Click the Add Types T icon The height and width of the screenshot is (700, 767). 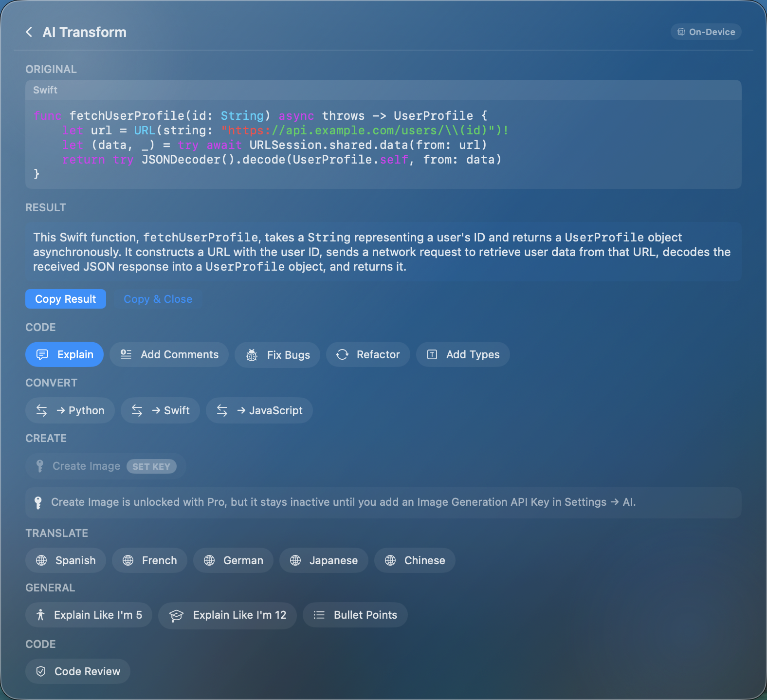[x=432, y=354]
